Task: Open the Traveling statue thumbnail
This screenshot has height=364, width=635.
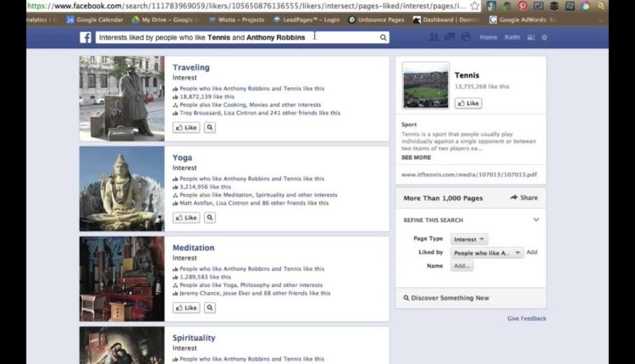Action: click(122, 98)
